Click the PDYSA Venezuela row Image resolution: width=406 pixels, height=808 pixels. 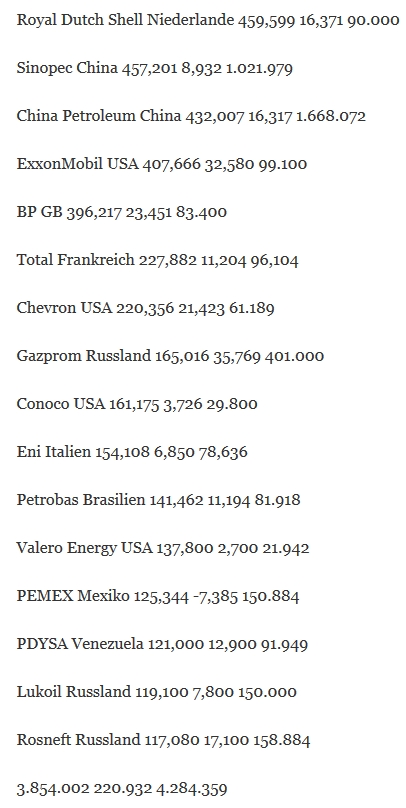162,644
